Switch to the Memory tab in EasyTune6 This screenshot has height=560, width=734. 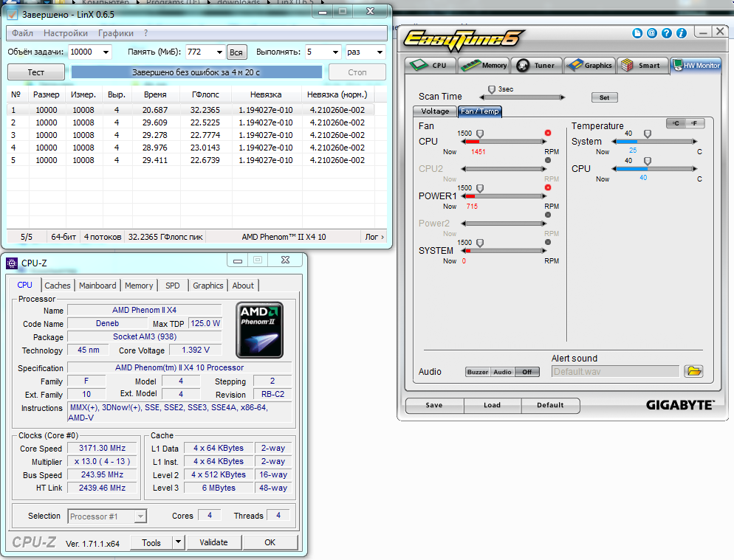pos(484,66)
